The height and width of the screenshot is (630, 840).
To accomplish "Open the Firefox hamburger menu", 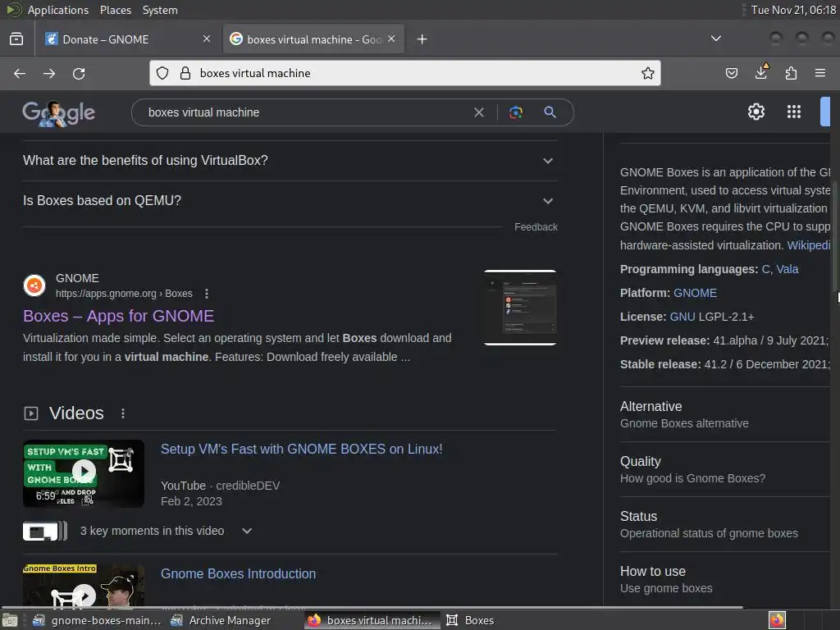I will click(820, 73).
